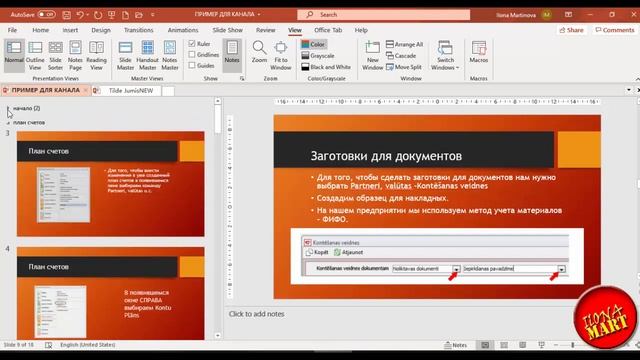Toggle the Notes pane ribbon button
The image size is (640, 360).
(232, 56)
